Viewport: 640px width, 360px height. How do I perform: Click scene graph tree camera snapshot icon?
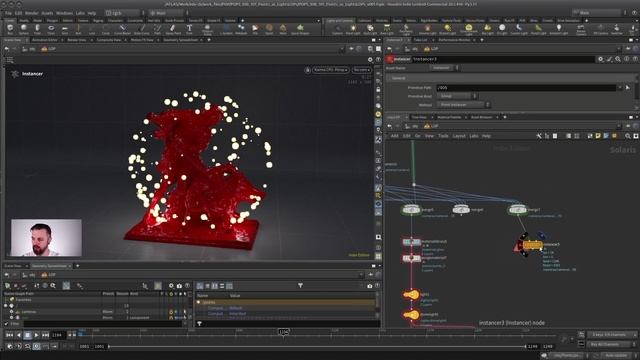179,286
